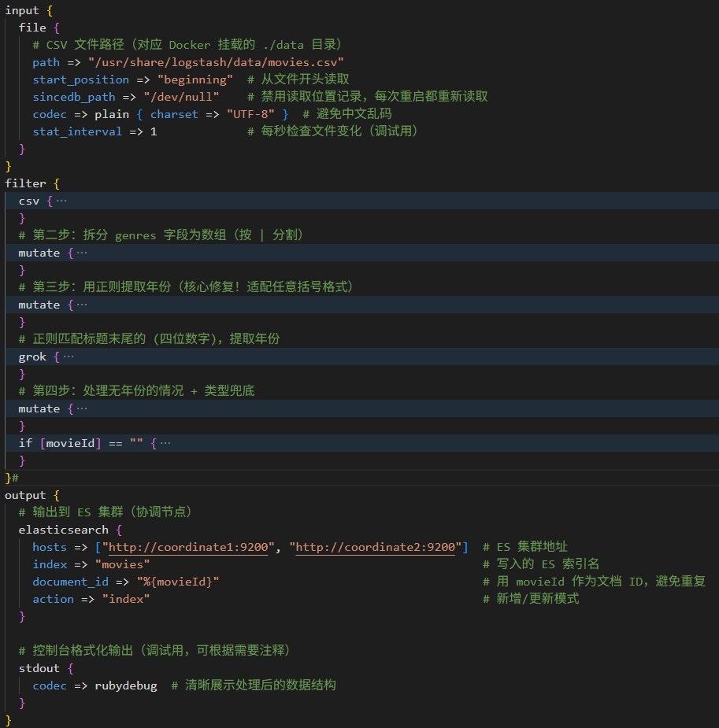Click comment '# 新增/更新模式'
Image resolution: width=719 pixels, height=728 pixels.
(x=531, y=599)
